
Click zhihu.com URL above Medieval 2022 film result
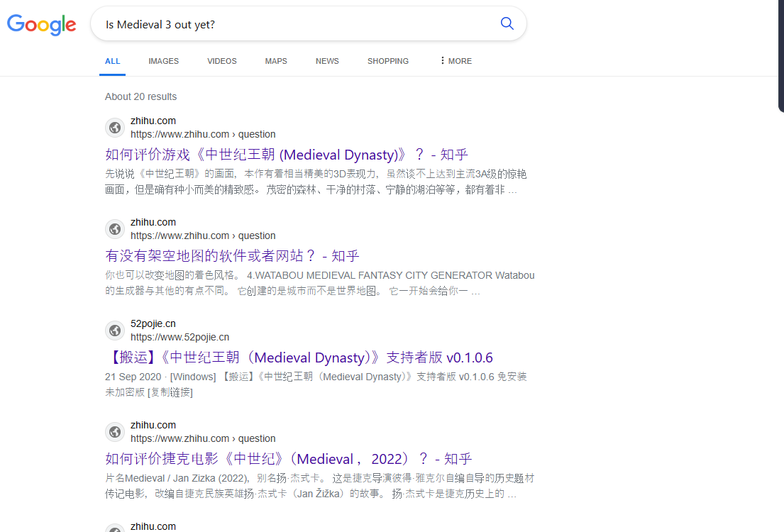pyautogui.click(x=203, y=438)
